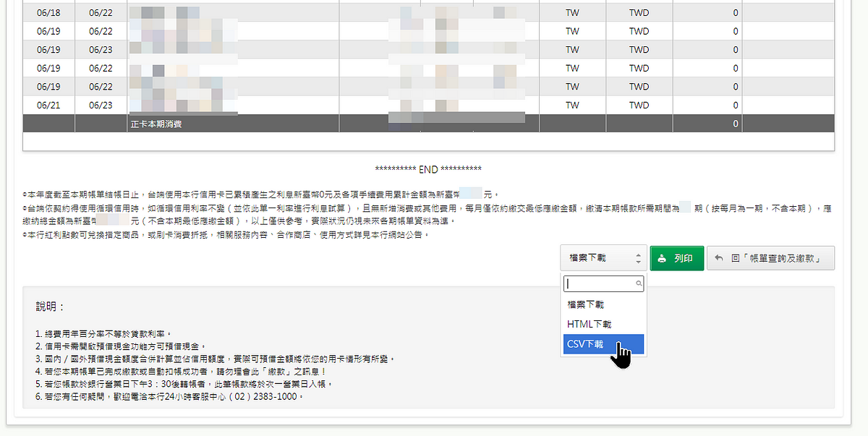Click the printer icon on the 列印 button
This screenshot has height=436, width=868.
click(662, 258)
